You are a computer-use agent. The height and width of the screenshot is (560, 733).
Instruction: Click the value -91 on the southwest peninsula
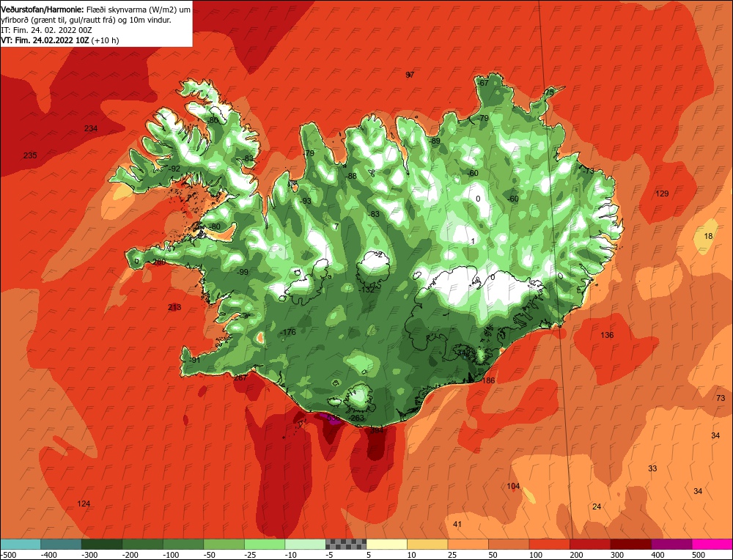[194, 361]
